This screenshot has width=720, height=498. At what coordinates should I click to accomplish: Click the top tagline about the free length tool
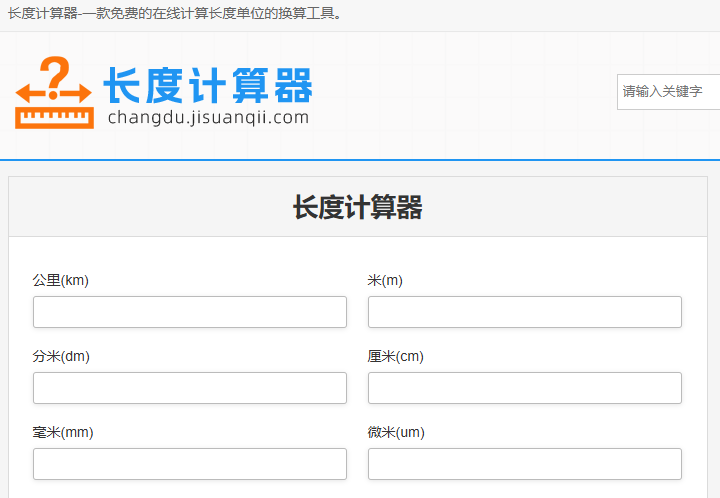coord(175,13)
